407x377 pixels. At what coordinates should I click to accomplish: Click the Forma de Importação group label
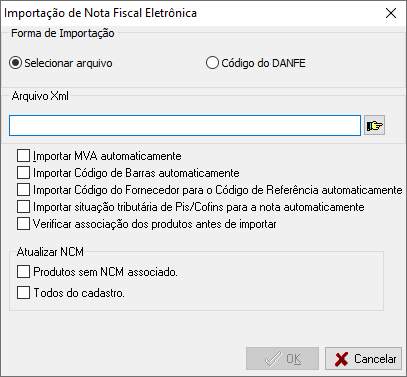[x=63, y=33]
